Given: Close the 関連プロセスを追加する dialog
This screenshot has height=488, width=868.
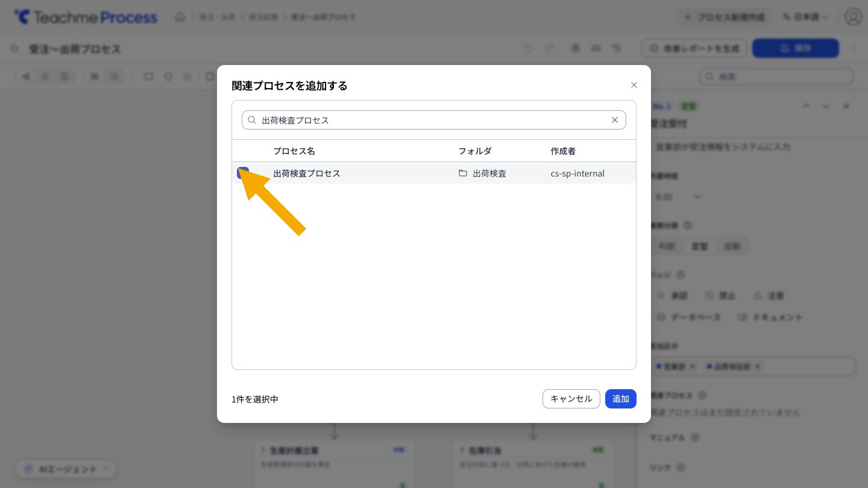Looking at the screenshot, I should pyautogui.click(x=634, y=85).
